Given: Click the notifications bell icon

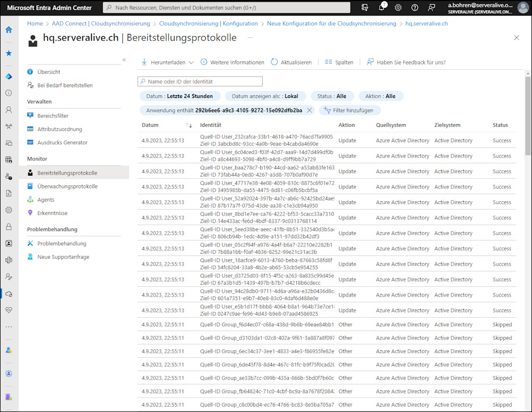Looking at the screenshot, I should click(x=382, y=7).
